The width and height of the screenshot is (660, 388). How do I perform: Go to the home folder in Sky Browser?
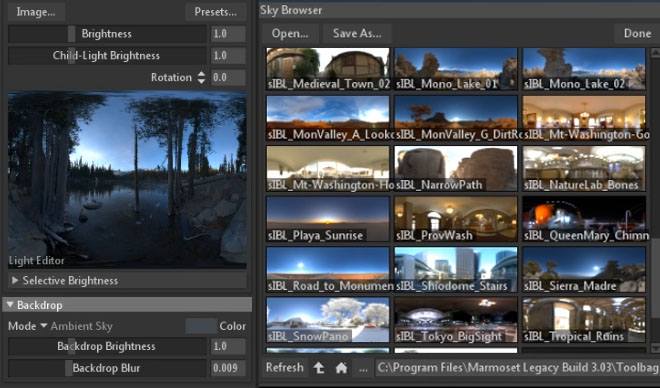341,368
